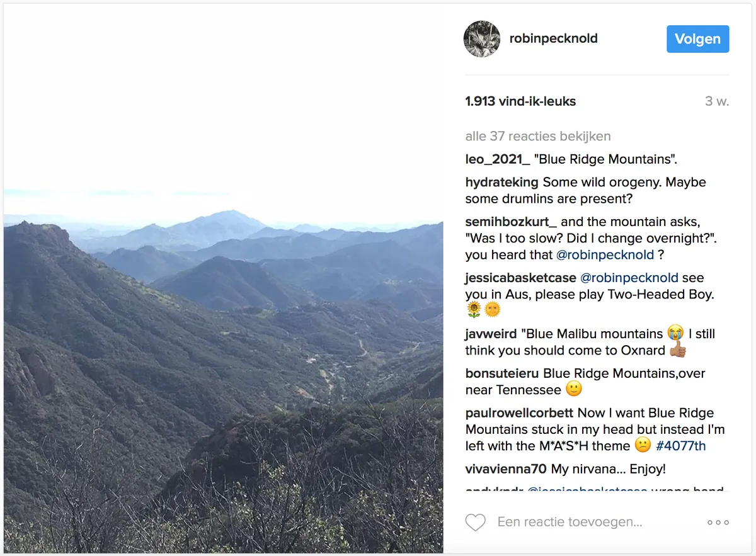Click into the 'Een reactie toevoegen' field
The width and height of the screenshot is (756, 556).
pos(570,522)
